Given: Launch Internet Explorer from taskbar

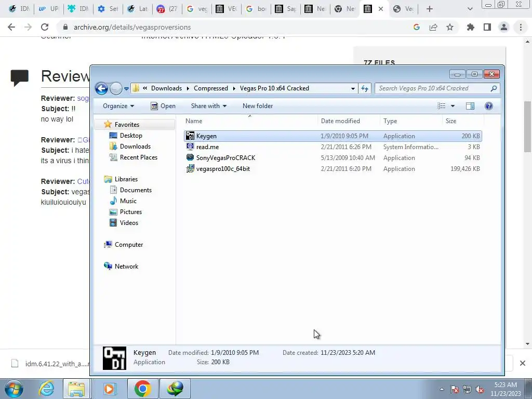Looking at the screenshot, I should pyautogui.click(x=46, y=389).
